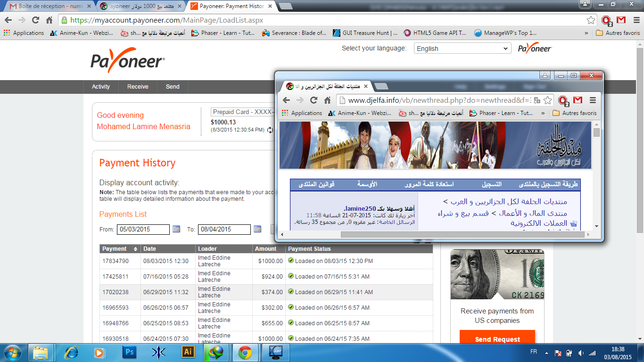The height and width of the screenshot is (362, 644).
Task: Select payment ID 17834790 in the table
Action: click(116, 261)
